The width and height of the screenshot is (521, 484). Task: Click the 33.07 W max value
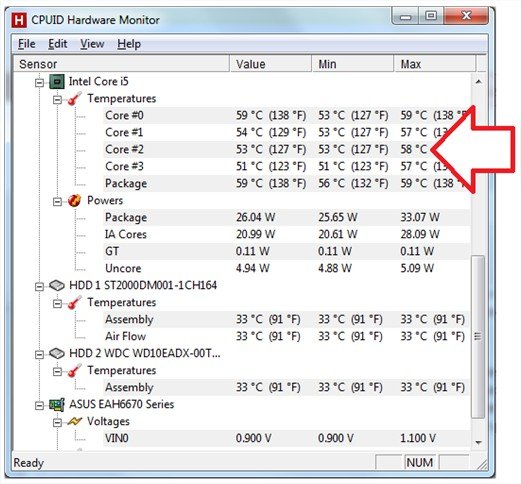[420, 217]
